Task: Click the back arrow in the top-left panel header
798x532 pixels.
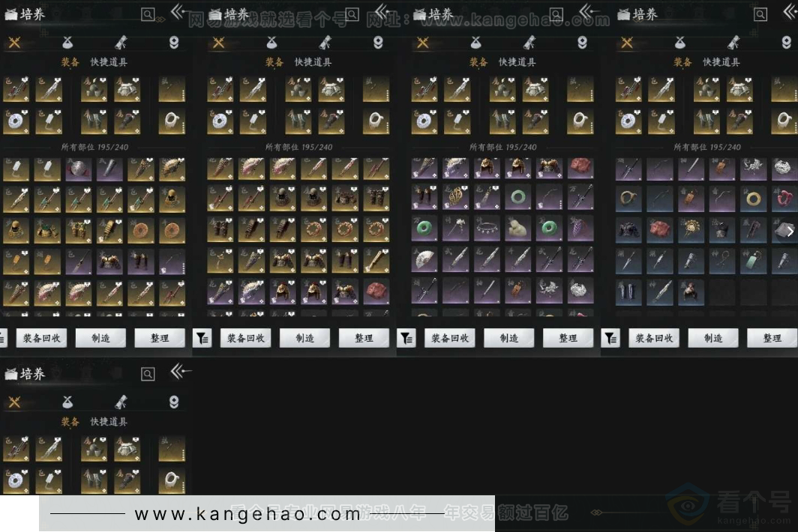Action: pos(179,12)
